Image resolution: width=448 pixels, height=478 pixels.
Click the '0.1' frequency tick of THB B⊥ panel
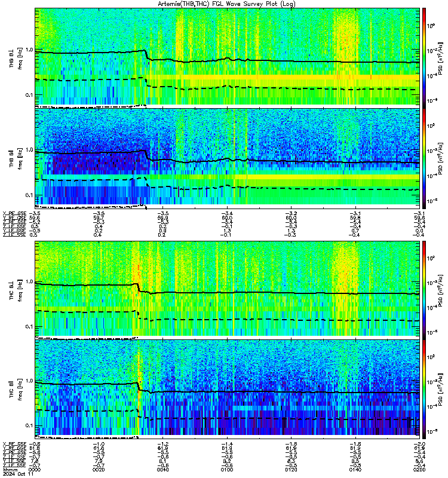coord(29,95)
